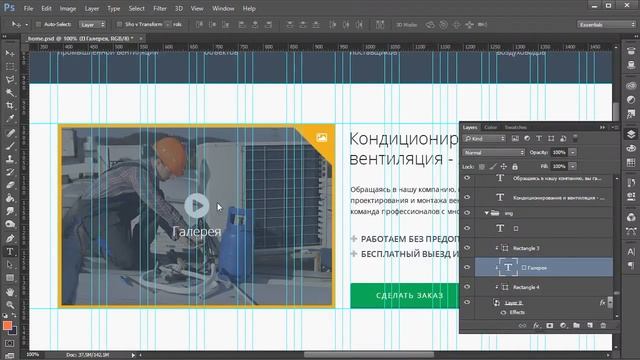Collapse the img layer group
The image size is (640, 360).
(487, 213)
